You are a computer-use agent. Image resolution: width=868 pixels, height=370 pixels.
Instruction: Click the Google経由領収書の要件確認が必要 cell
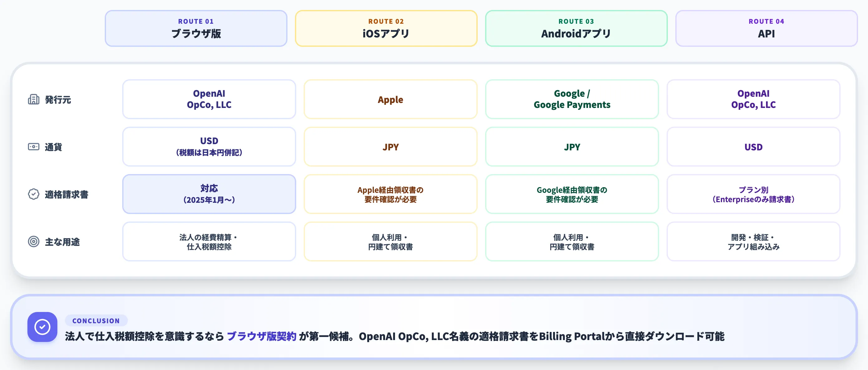[x=572, y=194]
